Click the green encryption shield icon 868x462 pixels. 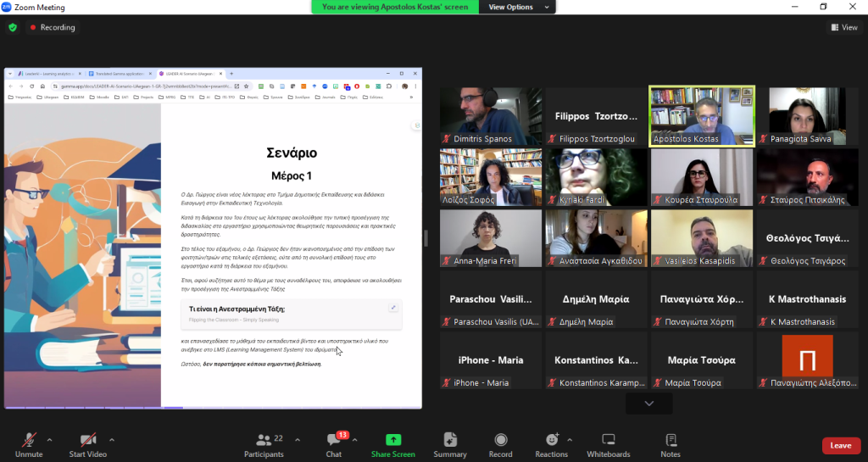coord(13,27)
